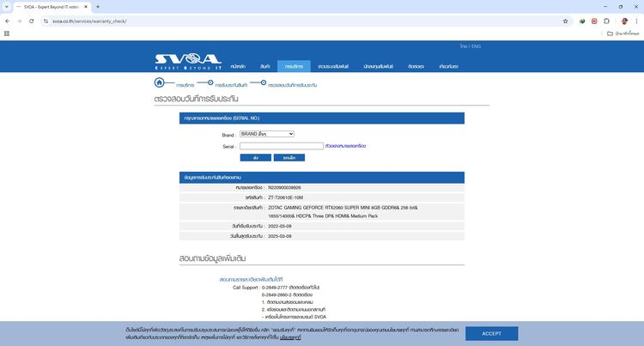Open the Chrome three-dot menu
The width and height of the screenshot is (644, 346).
636,21
